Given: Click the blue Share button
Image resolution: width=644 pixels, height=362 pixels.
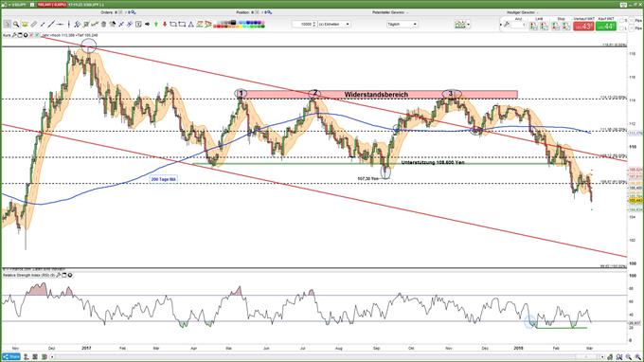Looking at the screenshot, I should click(11, 356).
